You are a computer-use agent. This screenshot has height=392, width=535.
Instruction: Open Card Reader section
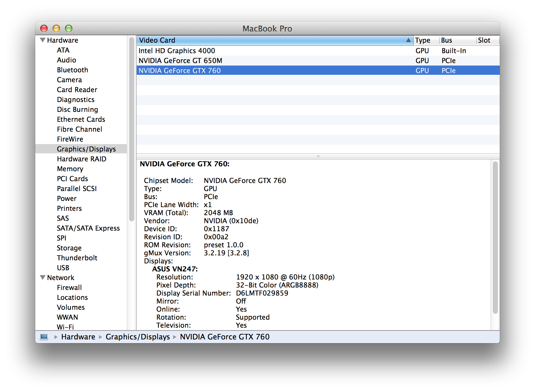coord(77,90)
